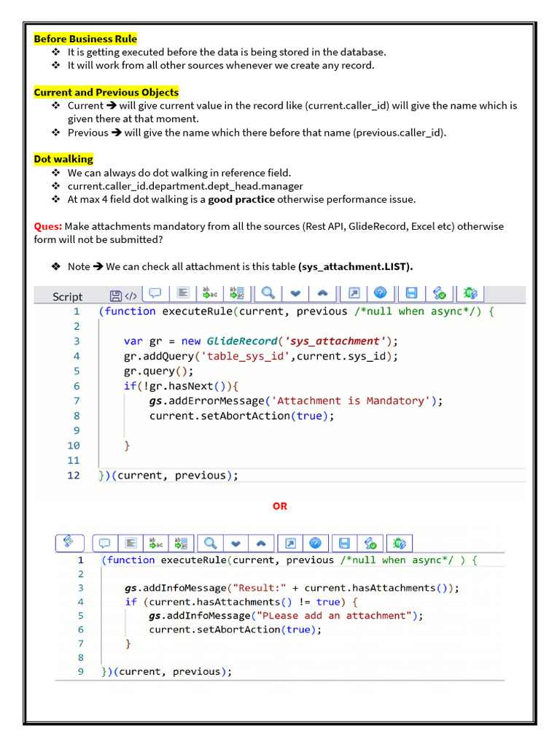Click Format Code icon in first script toolbar
Viewport: 560px width, 747px height.
point(183,293)
